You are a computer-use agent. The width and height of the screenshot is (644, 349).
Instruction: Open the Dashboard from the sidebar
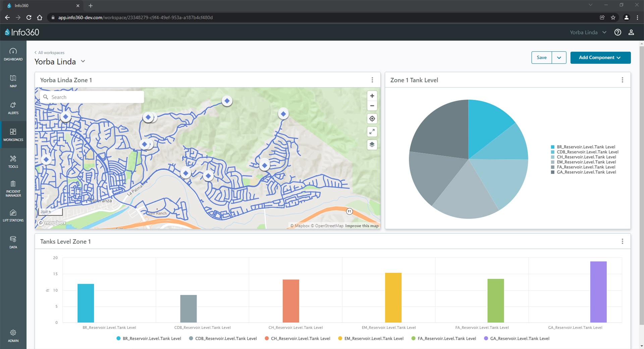tap(13, 54)
